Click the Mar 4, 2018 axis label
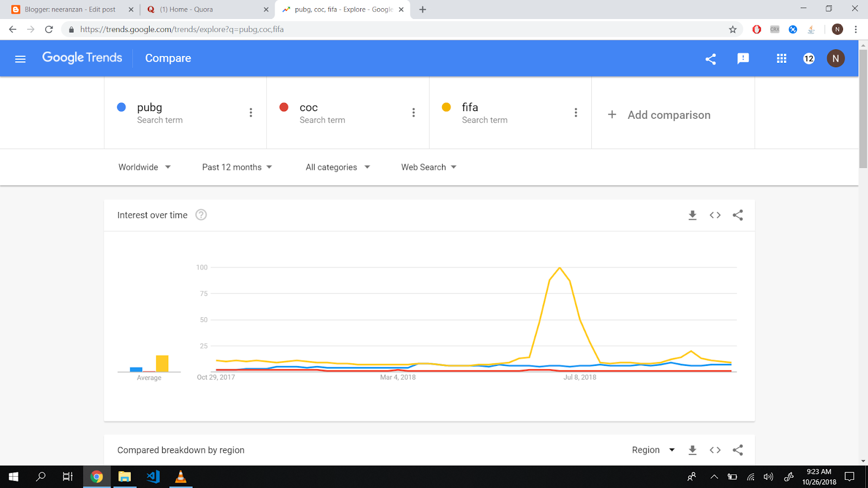 pos(398,377)
